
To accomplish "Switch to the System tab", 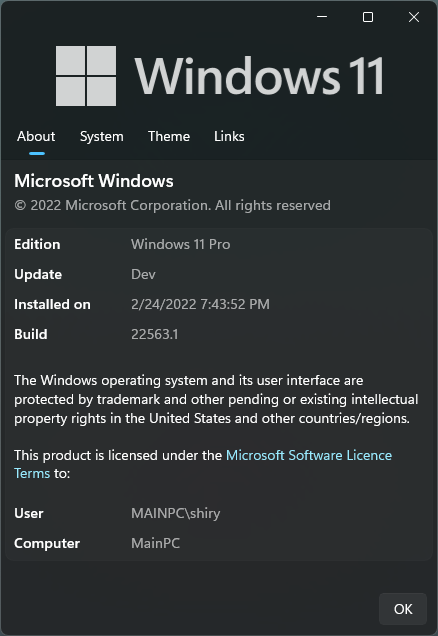I will 101,136.
